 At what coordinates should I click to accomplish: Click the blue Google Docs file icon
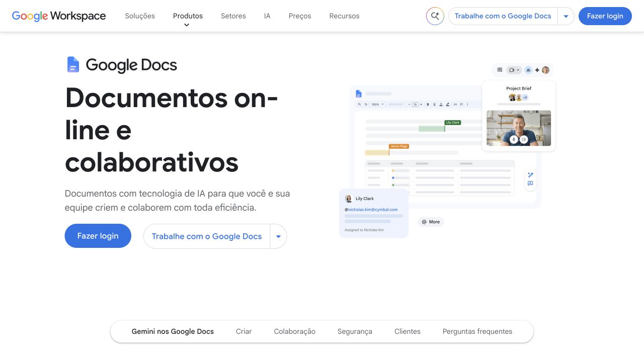[73, 65]
